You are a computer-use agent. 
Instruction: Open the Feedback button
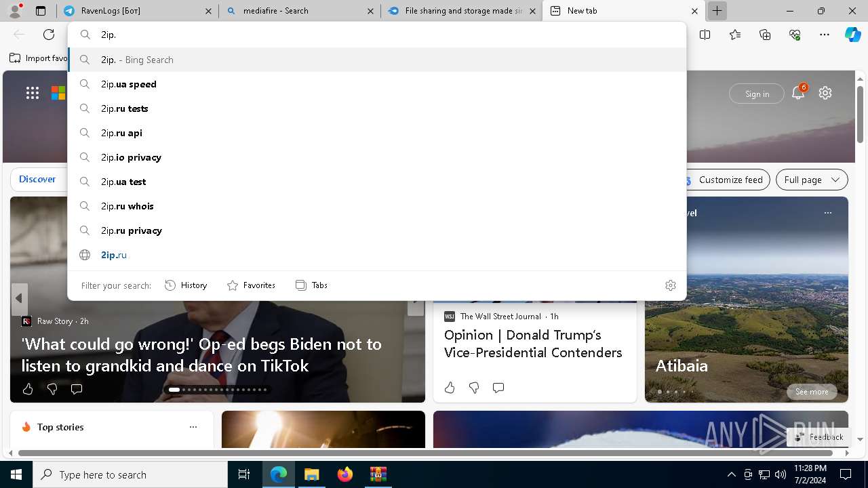point(818,437)
